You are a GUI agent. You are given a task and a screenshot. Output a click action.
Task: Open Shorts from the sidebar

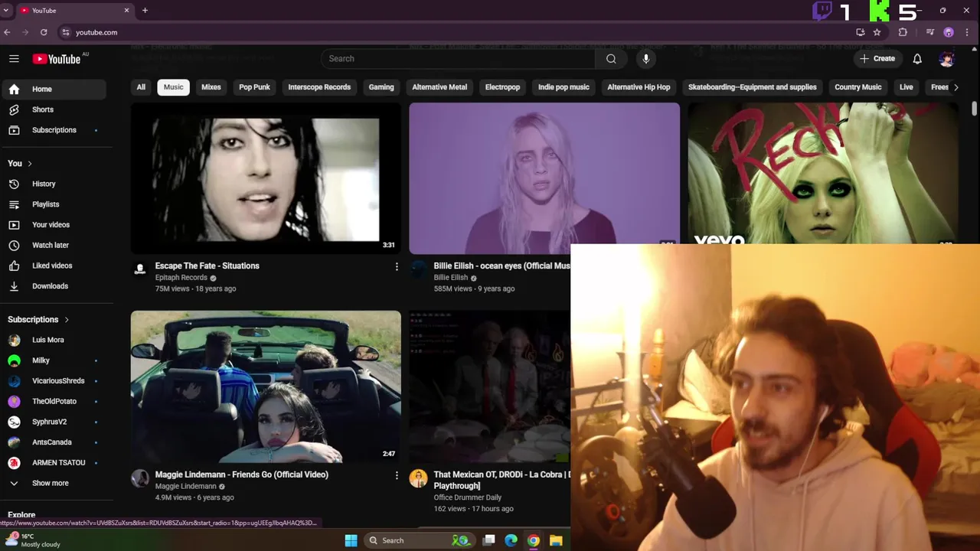[54, 109]
